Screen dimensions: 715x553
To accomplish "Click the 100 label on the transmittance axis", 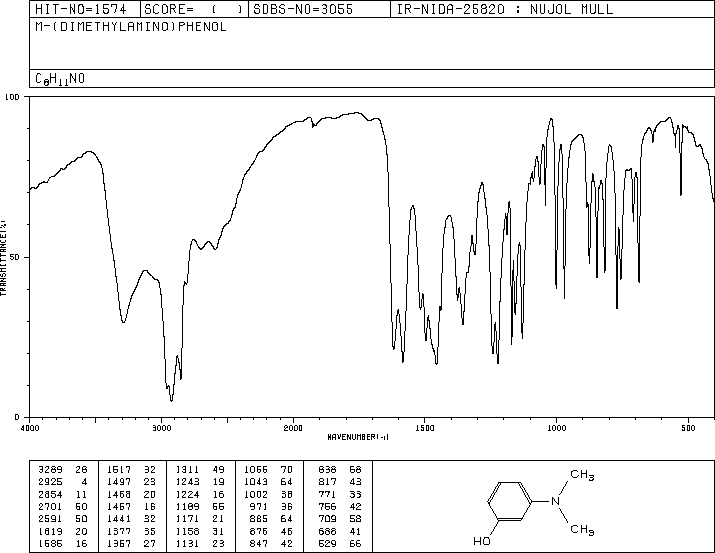I will [x=12, y=97].
